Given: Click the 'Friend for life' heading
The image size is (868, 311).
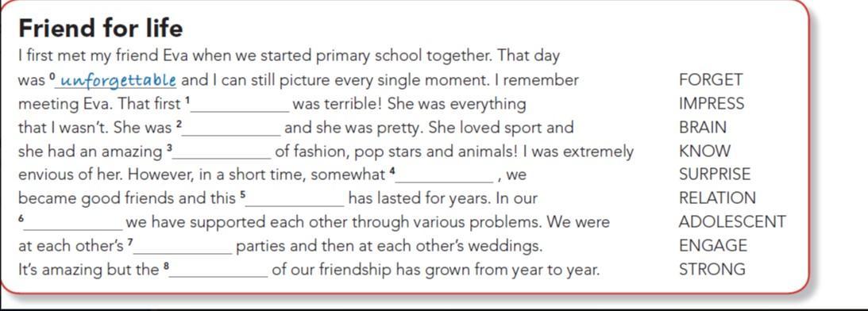Looking at the screenshot, I should [100, 28].
